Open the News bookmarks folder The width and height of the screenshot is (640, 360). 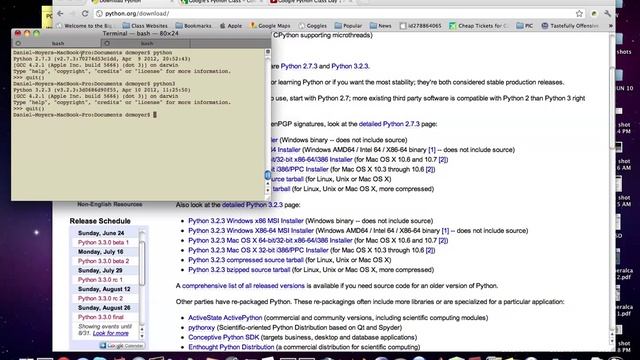pyautogui.click(x=380, y=26)
